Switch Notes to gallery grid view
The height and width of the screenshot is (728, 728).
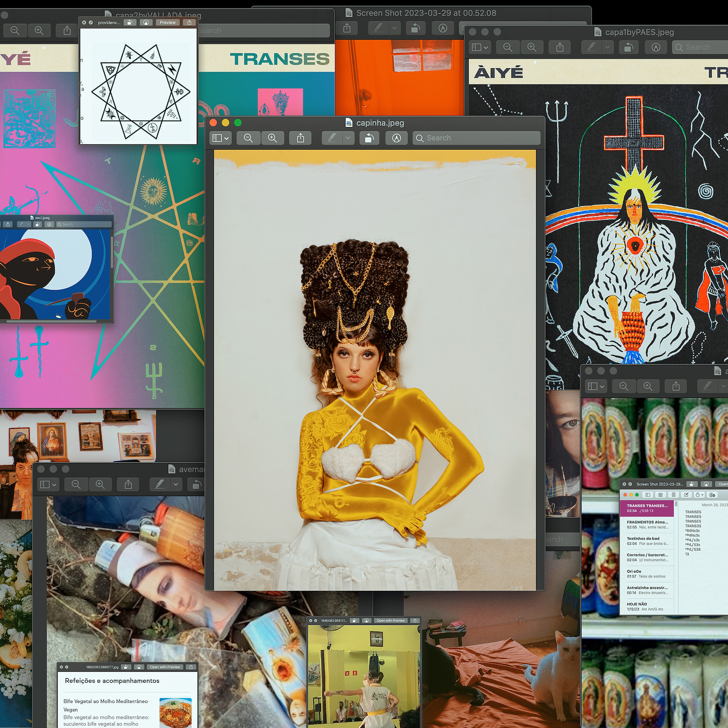pos(661,495)
